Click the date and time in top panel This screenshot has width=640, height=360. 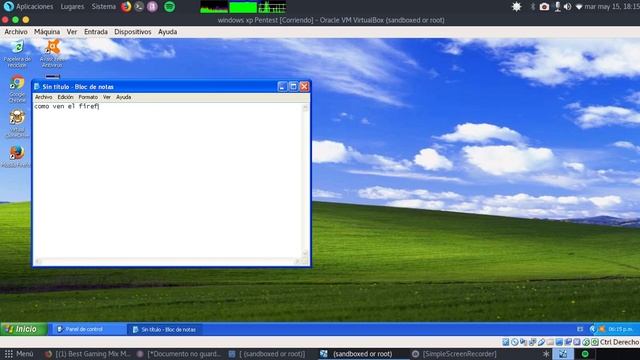(x=611, y=7)
